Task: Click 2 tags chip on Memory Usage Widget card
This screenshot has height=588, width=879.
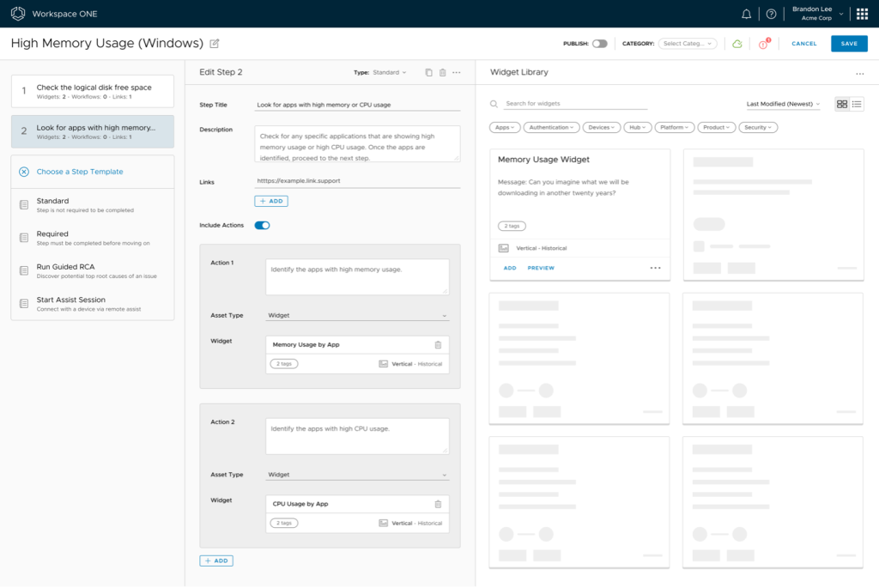Action: pyautogui.click(x=512, y=226)
